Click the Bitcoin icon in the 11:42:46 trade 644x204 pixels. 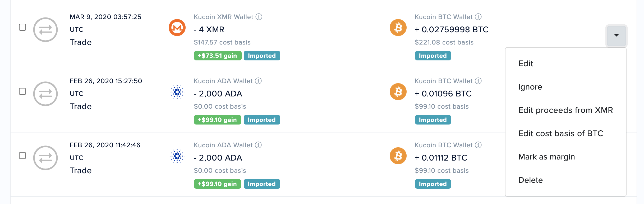(398, 156)
